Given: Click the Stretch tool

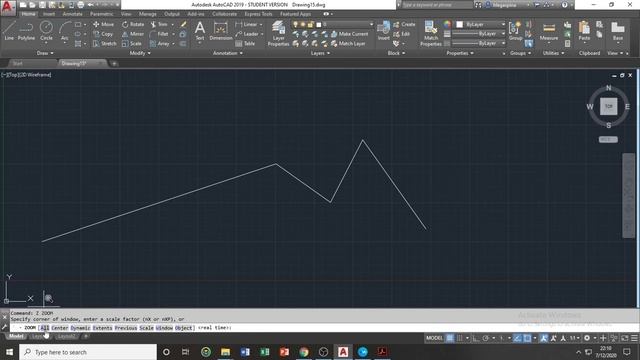Looking at the screenshot, I should [104, 44].
